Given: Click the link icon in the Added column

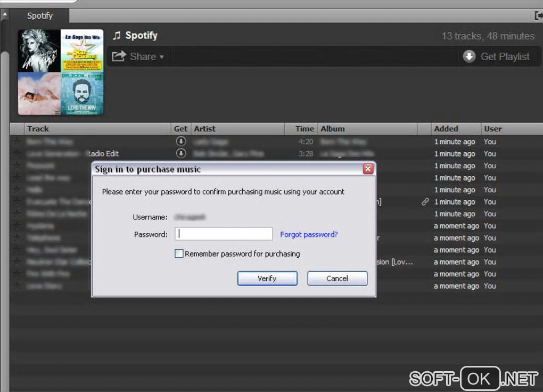Looking at the screenshot, I should pos(425,202).
